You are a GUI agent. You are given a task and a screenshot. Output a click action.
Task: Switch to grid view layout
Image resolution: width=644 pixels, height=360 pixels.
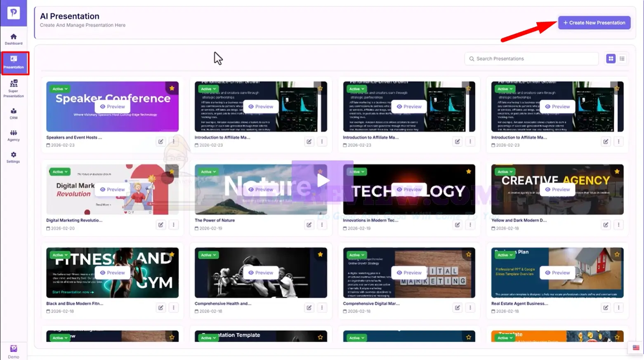[611, 59]
